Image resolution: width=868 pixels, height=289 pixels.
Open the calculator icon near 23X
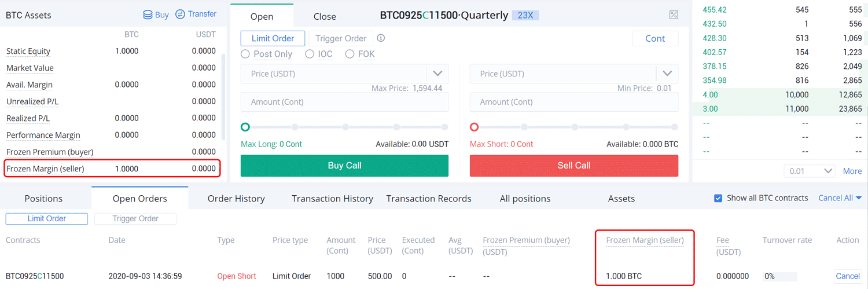pos(674,15)
